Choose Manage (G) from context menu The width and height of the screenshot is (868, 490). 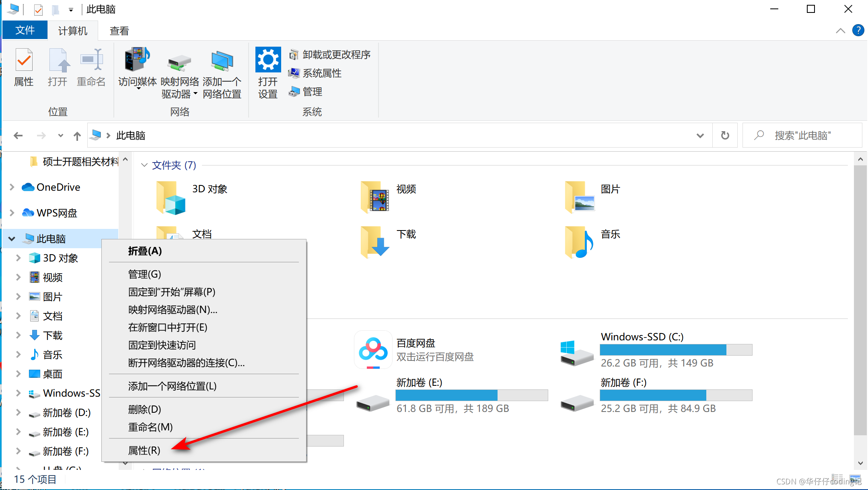[144, 274]
